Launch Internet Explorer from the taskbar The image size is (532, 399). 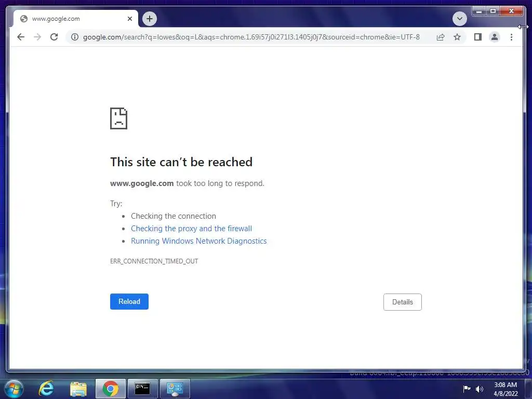pos(46,389)
